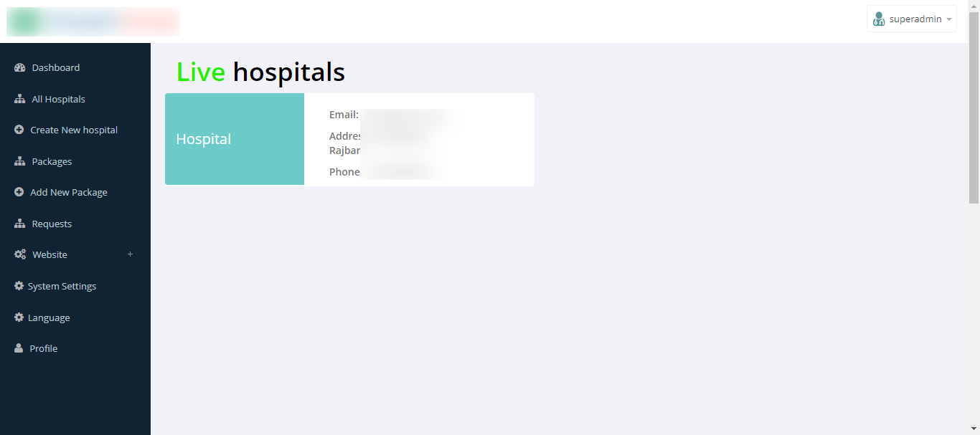Click the Packages sitemap icon
Screen dimensions: 980x435
[x=20, y=161]
